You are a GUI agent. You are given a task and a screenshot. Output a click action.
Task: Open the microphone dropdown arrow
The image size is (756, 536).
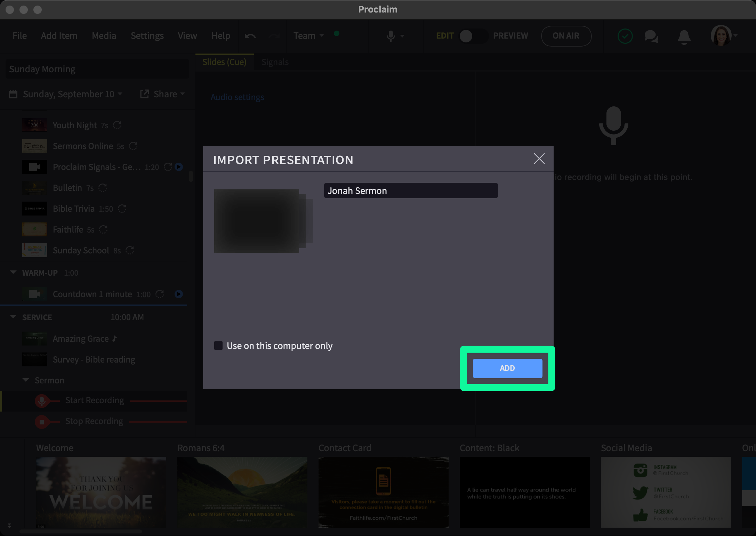[403, 36]
